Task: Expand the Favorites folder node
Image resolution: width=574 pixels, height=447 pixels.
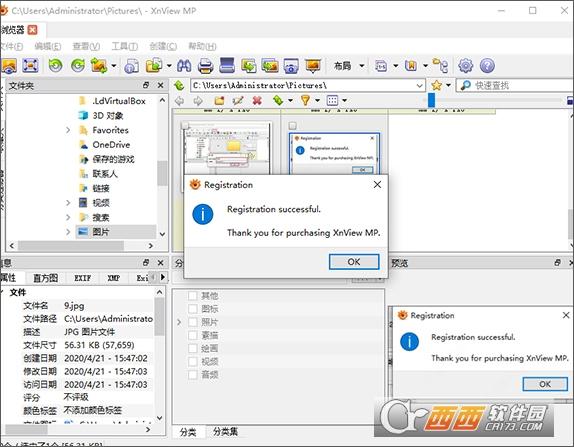Action: (68, 130)
